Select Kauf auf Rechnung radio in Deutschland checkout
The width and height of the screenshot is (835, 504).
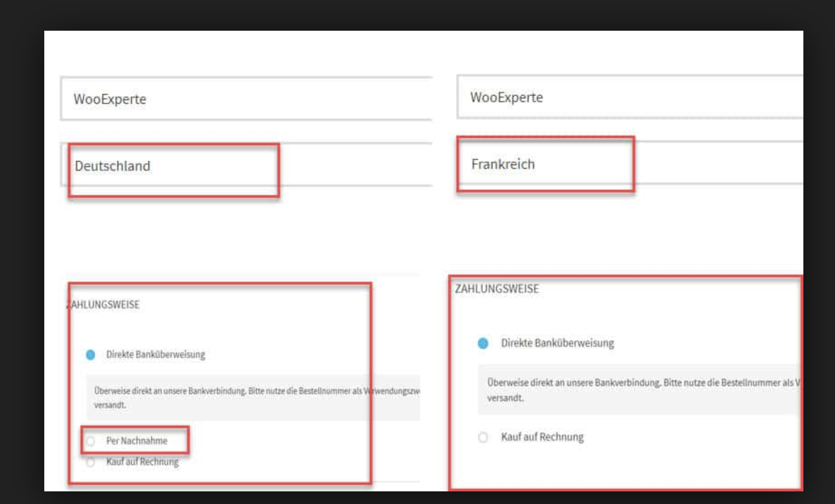tap(91, 462)
